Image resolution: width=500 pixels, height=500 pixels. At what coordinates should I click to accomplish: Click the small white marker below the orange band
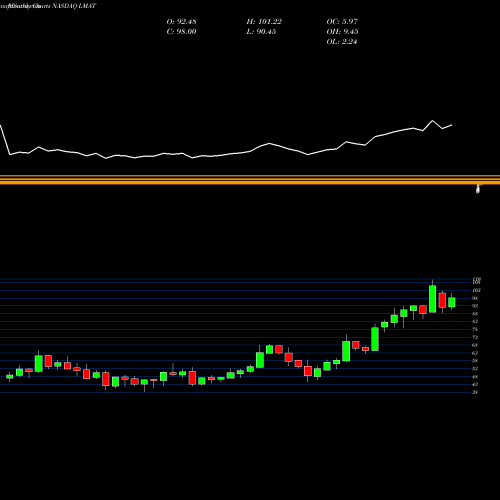[x=478, y=189]
